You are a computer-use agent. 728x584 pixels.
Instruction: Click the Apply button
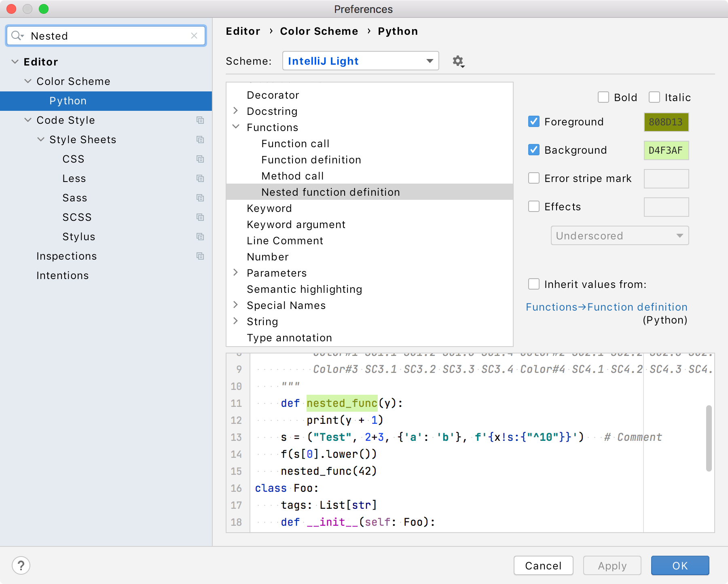pos(612,565)
